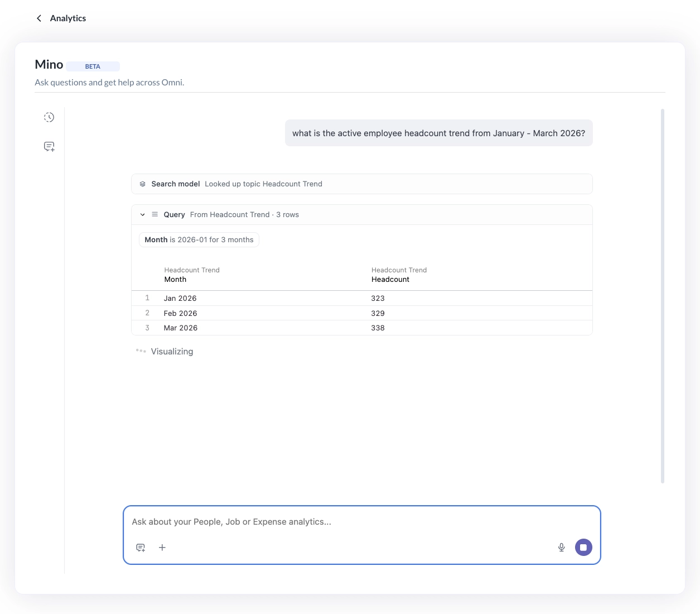Viewport: 700px width, 614px height.
Task: Select the Feb 2026 cell
Action: [180, 314]
